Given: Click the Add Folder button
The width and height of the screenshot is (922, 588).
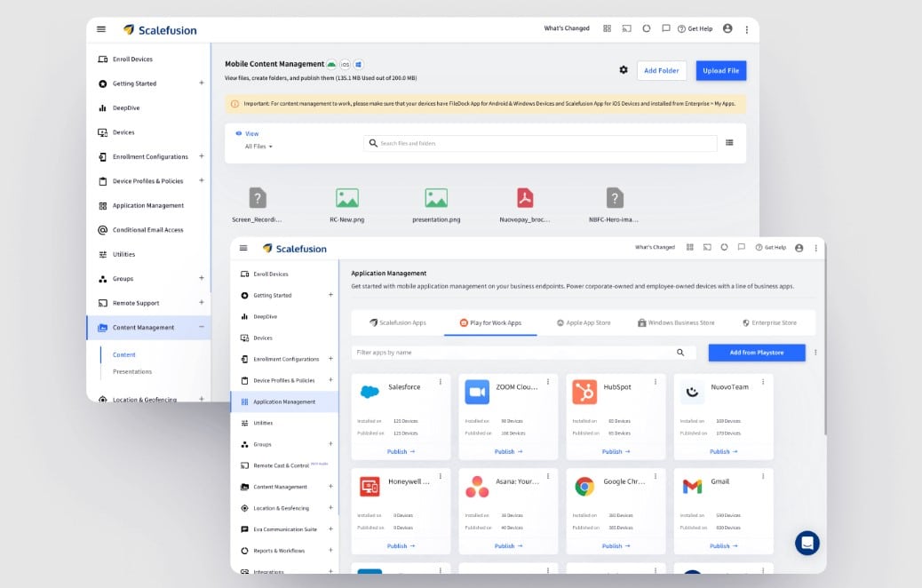Looking at the screenshot, I should [662, 70].
